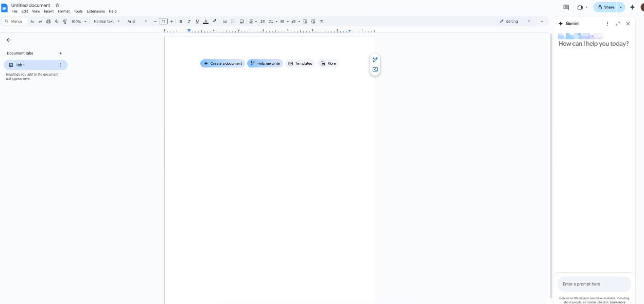Screen dimensions: 644x304
Task: Open the Help menu
Action: coord(113,11)
